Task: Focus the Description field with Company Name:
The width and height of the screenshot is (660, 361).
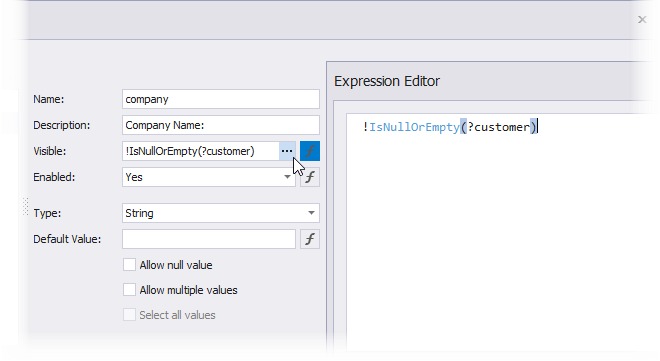Action: click(x=221, y=125)
